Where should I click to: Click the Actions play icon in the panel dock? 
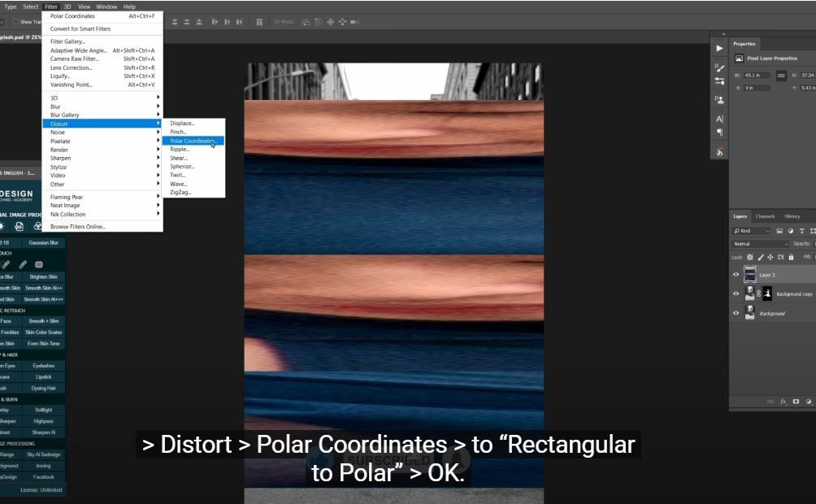(719, 48)
